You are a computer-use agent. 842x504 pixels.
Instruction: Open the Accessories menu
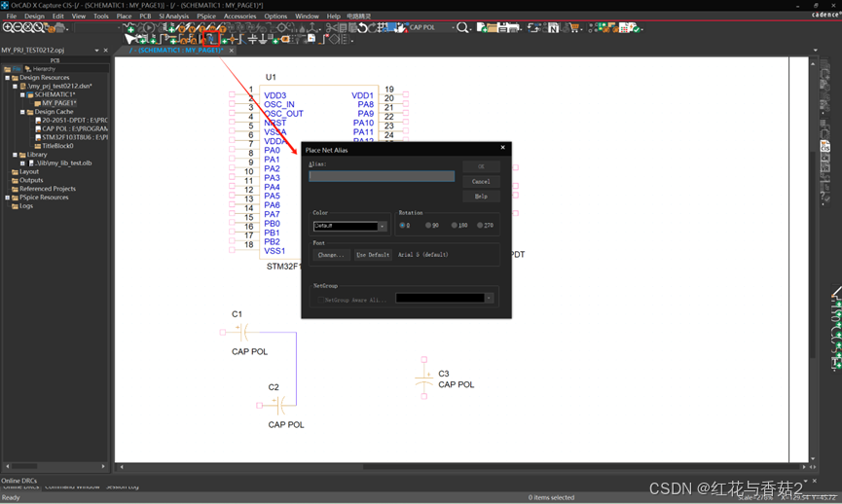240,17
